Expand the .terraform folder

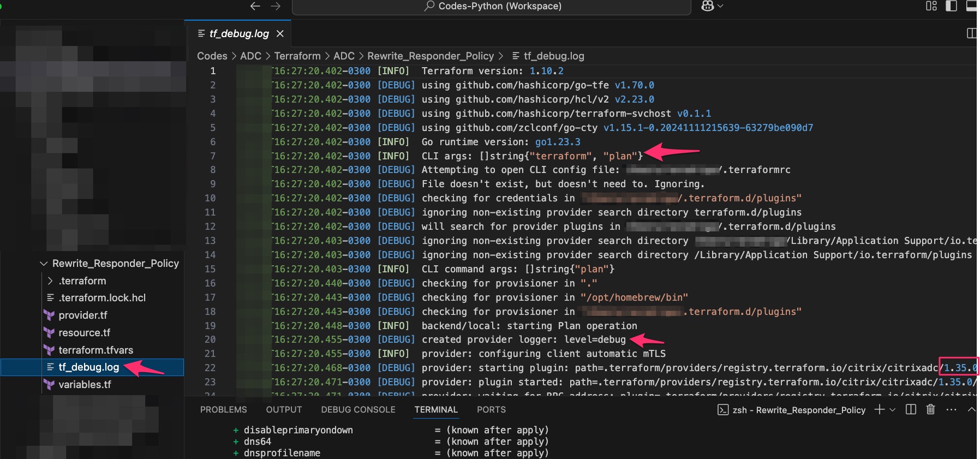(50, 281)
